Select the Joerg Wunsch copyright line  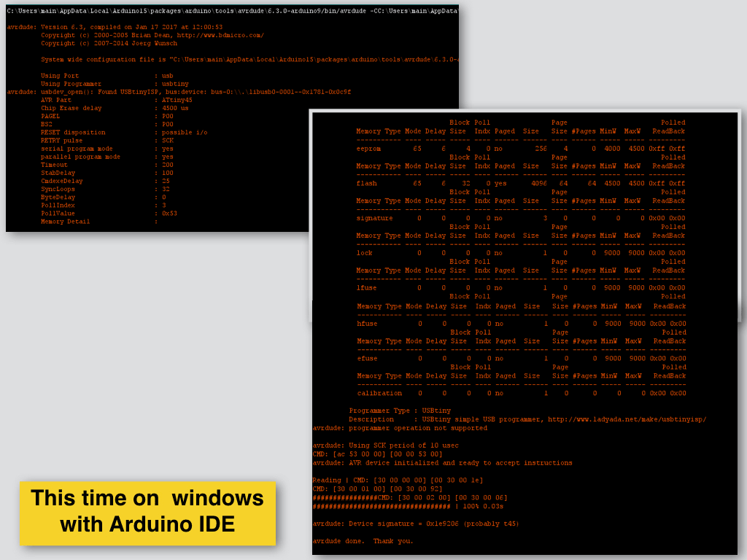point(109,43)
